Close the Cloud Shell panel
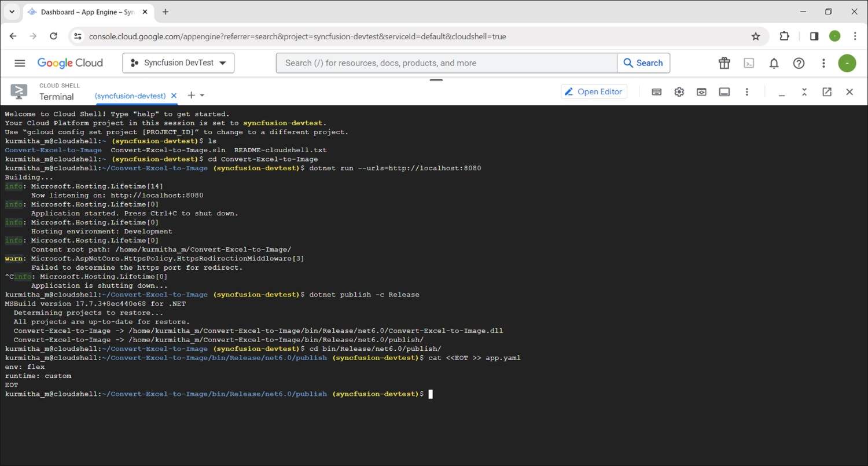Image resolution: width=868 pixels, height=466 pixels. (x=849, y=91)
